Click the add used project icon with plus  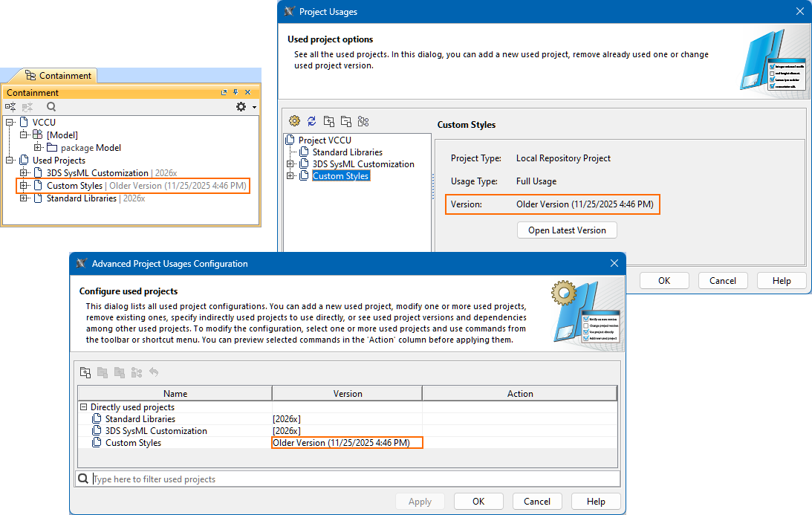pyautogui.click(x=328, y=121)
